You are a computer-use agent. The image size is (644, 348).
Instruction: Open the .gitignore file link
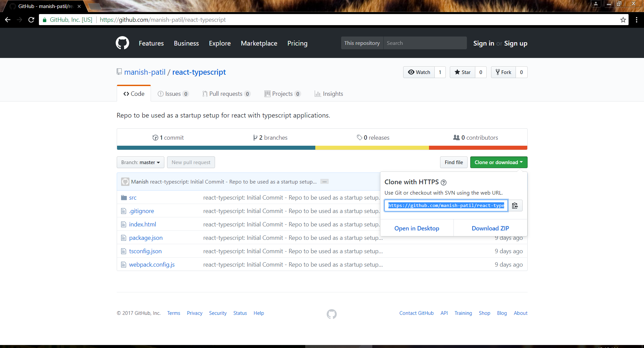click(142, 211)
